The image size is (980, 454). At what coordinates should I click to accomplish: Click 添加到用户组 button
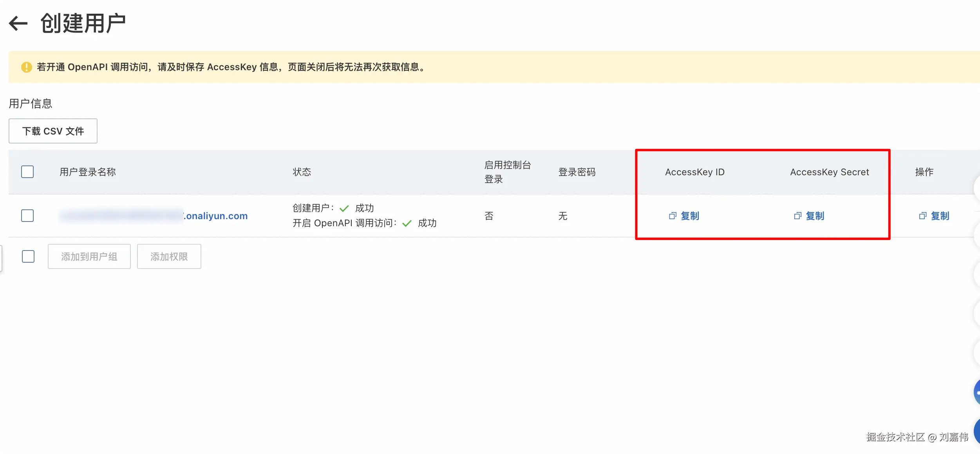[89, 256]
